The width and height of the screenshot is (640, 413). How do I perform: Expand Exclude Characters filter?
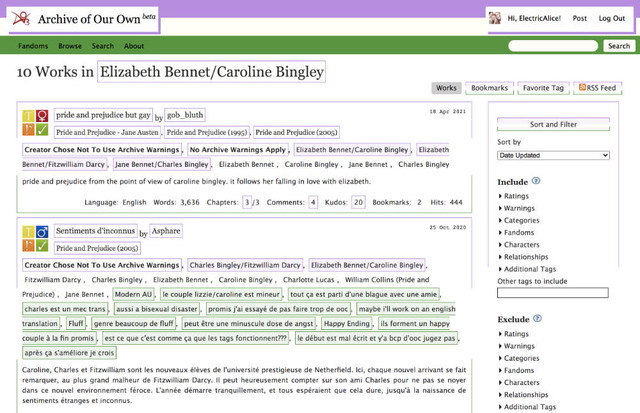519,383
